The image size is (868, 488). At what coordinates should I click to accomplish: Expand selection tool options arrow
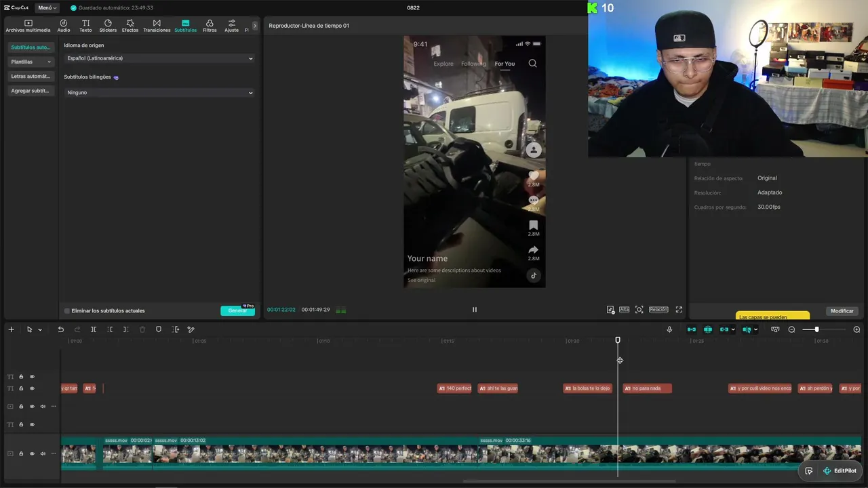(x=40, y=330)
